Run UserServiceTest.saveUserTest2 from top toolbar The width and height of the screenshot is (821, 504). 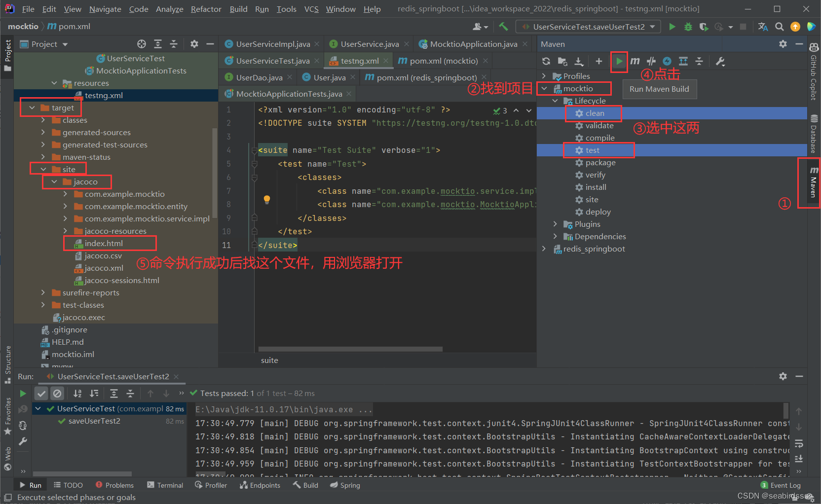(672, 27)
